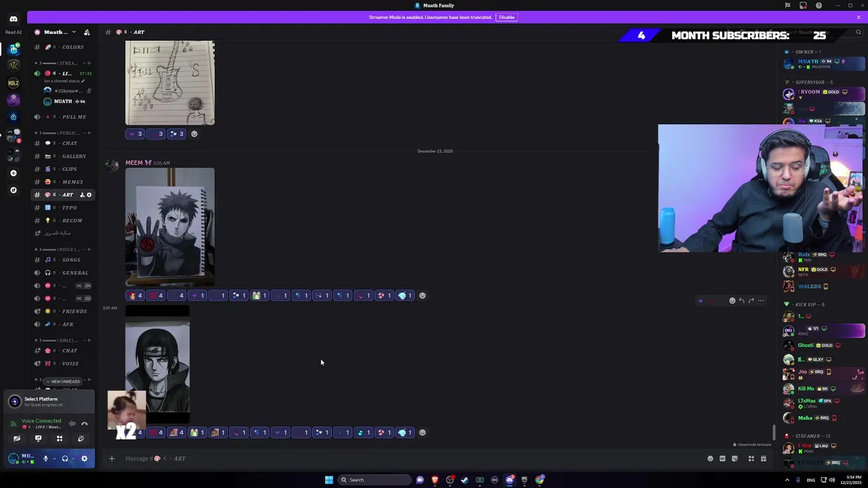The height and width of the screenshot is (488, 868).
Task: Switch to the CLIPS channel
Action: 64,169
